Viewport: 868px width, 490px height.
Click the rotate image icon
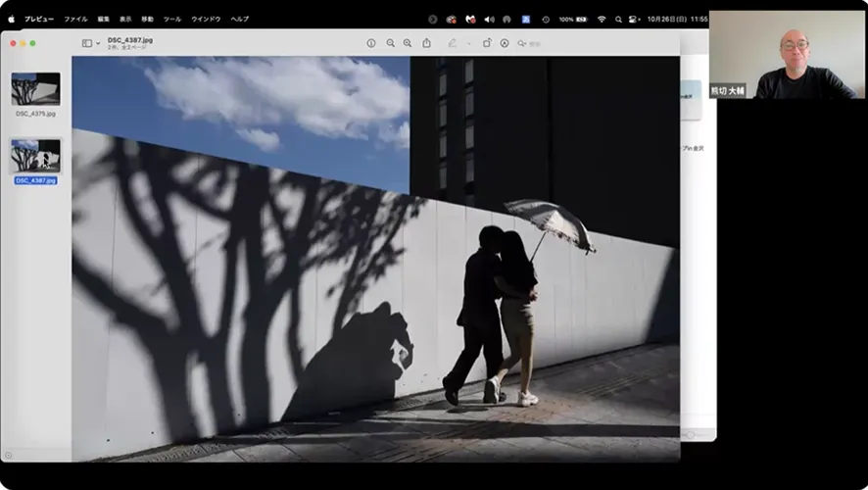tap(487, 43)
